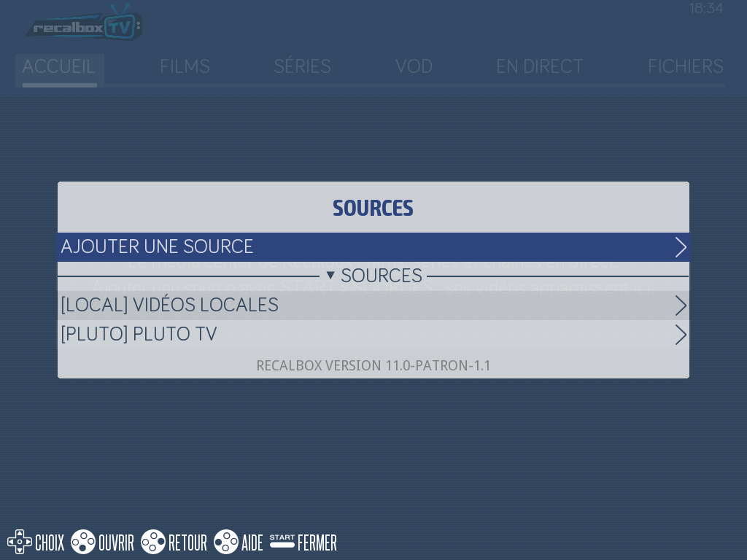Click chevron arrow on AJOUTER UNE SOURCE

click(x=681, y=247)
